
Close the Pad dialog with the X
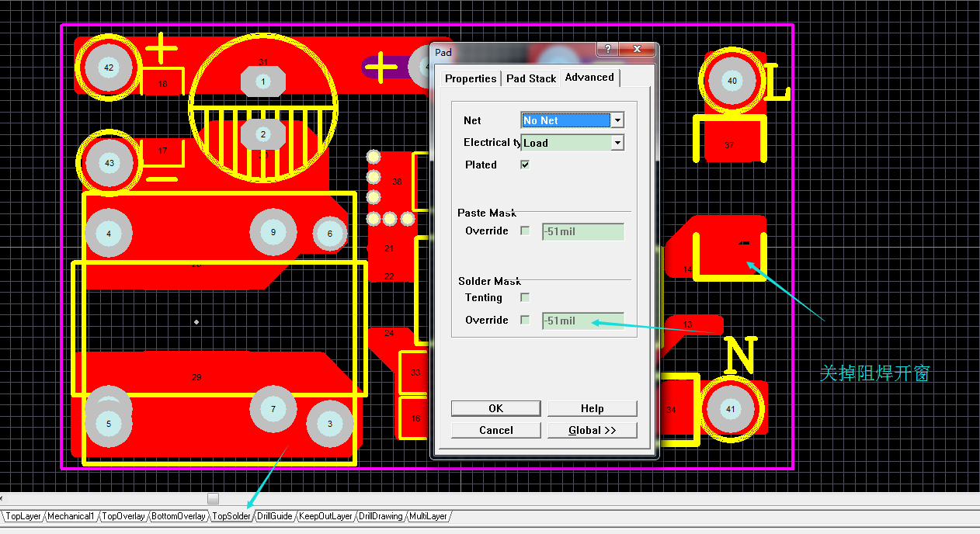click(637, 49)
